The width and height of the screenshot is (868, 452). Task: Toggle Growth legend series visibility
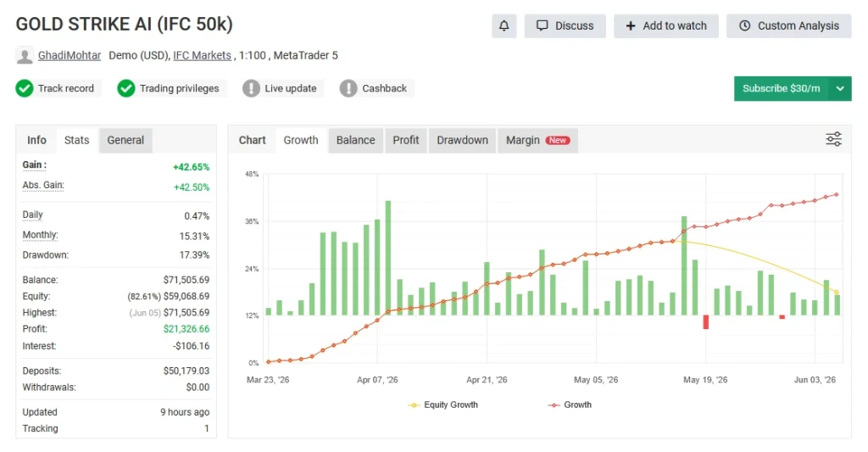pos(570,405)
